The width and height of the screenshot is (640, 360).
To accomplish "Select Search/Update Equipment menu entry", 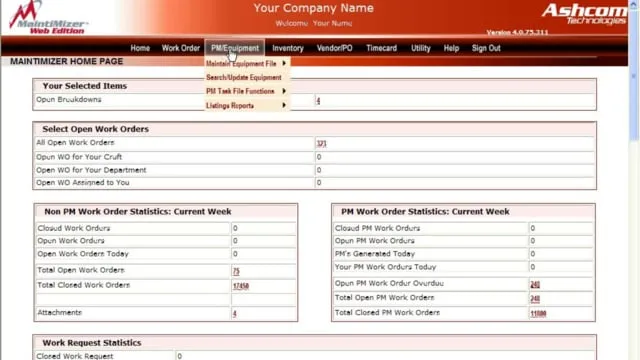I will tap(247, 78).
